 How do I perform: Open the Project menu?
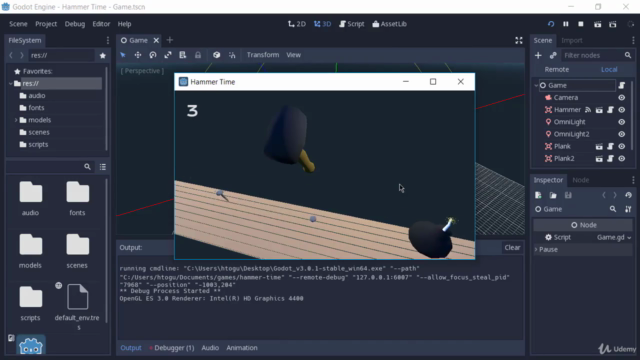pos(46,24)
